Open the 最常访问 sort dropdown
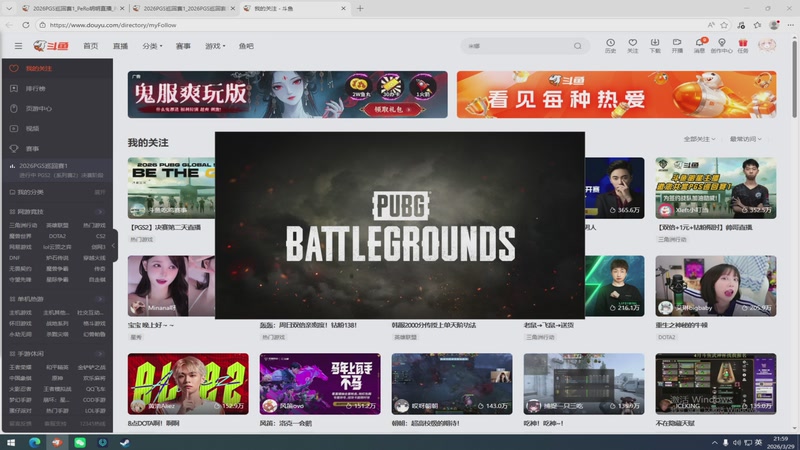The image size is (800, 450). [745, 139]
